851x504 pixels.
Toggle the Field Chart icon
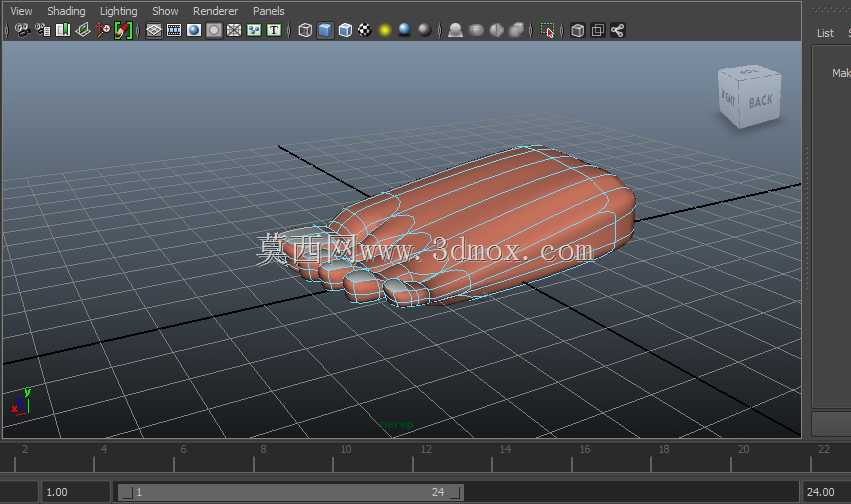click(x=234, y=30)
